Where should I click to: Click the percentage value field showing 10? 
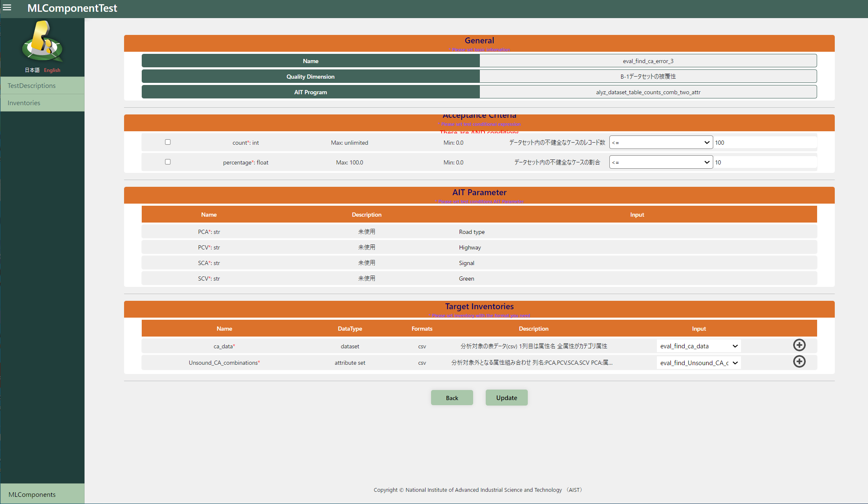(x=765, y=162)
